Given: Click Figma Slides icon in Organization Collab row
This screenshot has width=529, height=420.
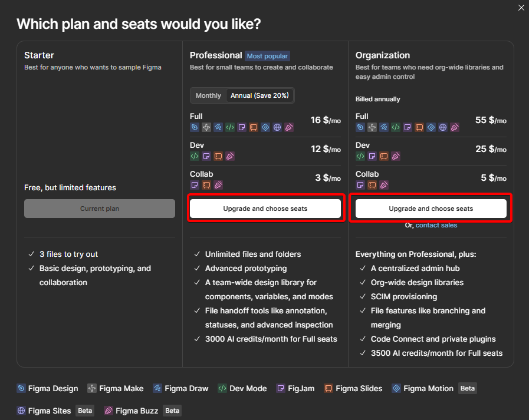Looking at the screenshot, I should (372, 185).
